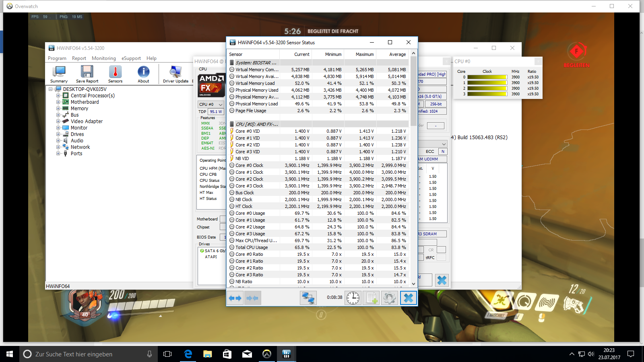Open the Action Center notification icon
The width and height of the screenshot is (644, 362).
coord(631,354)
